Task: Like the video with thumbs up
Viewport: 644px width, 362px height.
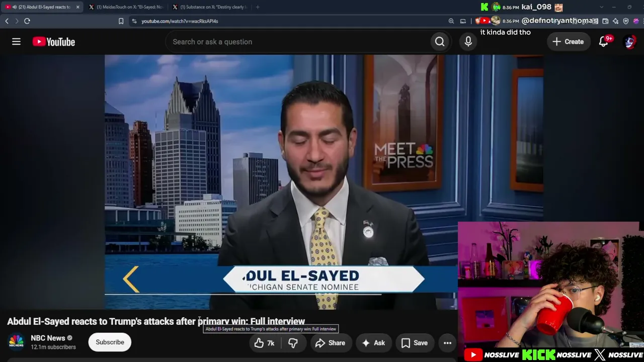Action: (x=265, y=343)
